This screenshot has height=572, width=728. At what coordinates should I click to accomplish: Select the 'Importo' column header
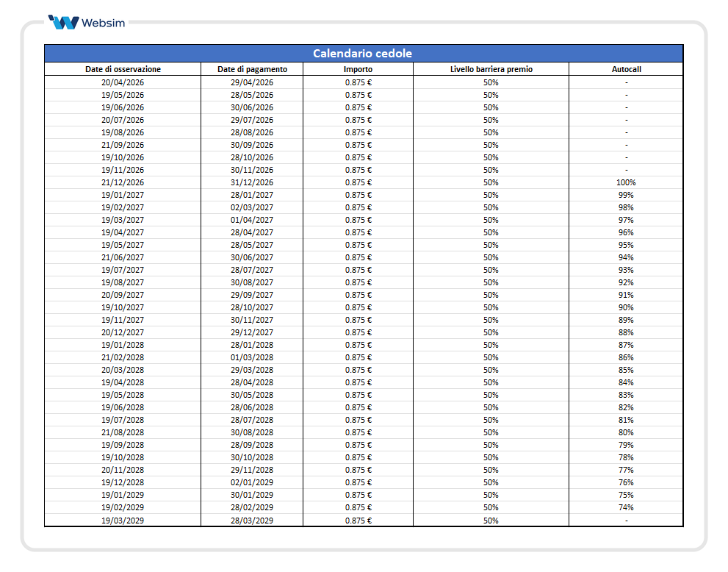pyautogui.click(x=358, y=69)
